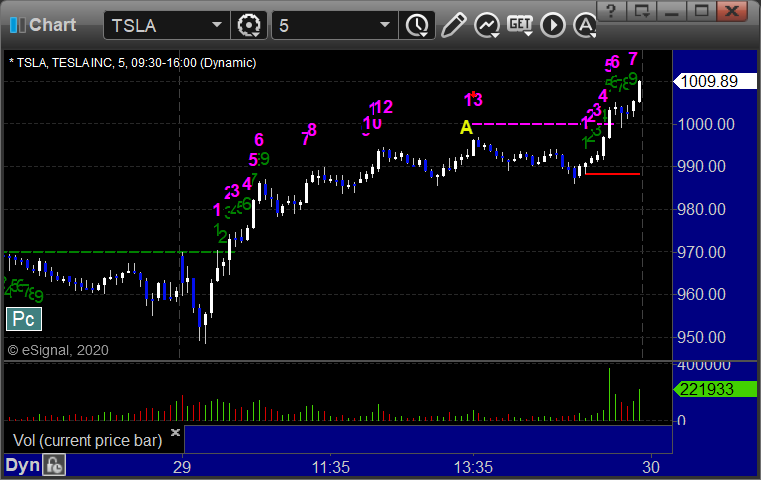Close the Vol study panel

[x=175, y=432]
